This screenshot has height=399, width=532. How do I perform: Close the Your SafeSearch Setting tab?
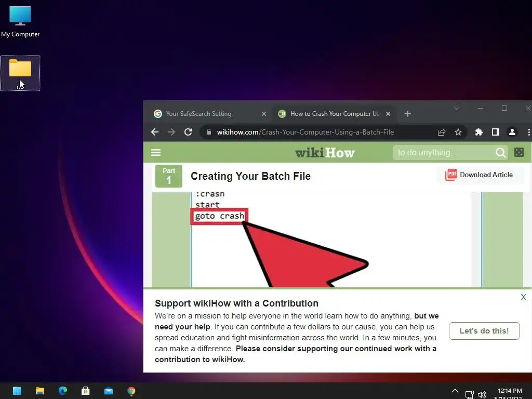click(x=263, y=114)
